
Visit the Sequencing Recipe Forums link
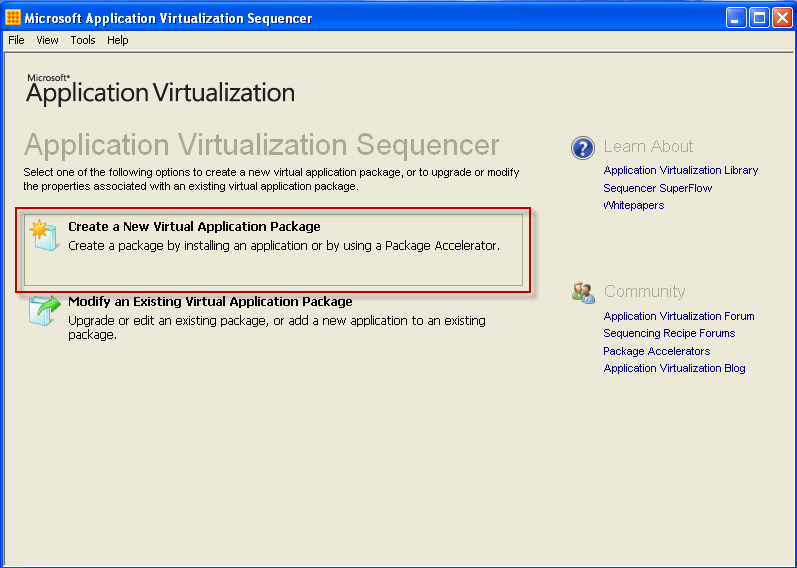pos(669,334)
